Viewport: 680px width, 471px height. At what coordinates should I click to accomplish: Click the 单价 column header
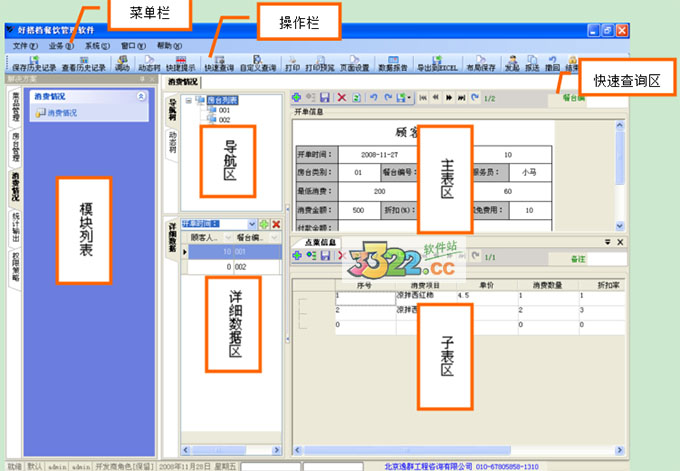point(487,285)
